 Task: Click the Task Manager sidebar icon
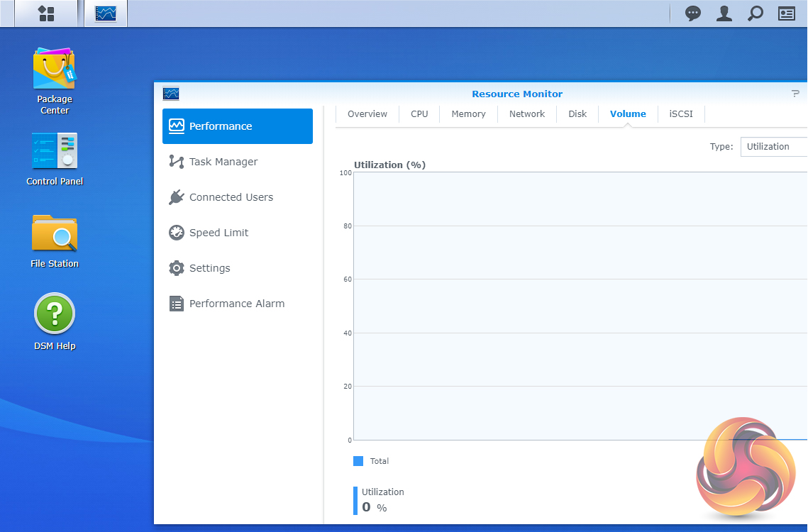click(x=176, y=161)
